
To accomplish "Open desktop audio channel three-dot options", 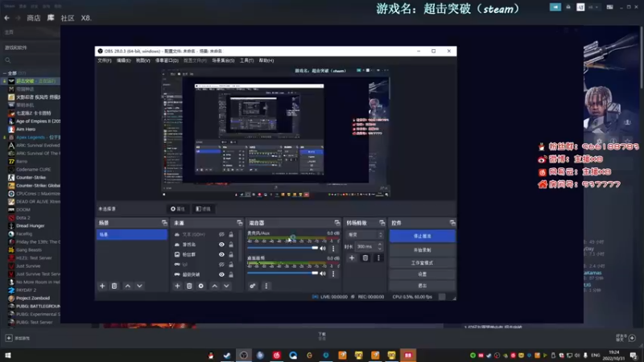I will pos(333,274).
